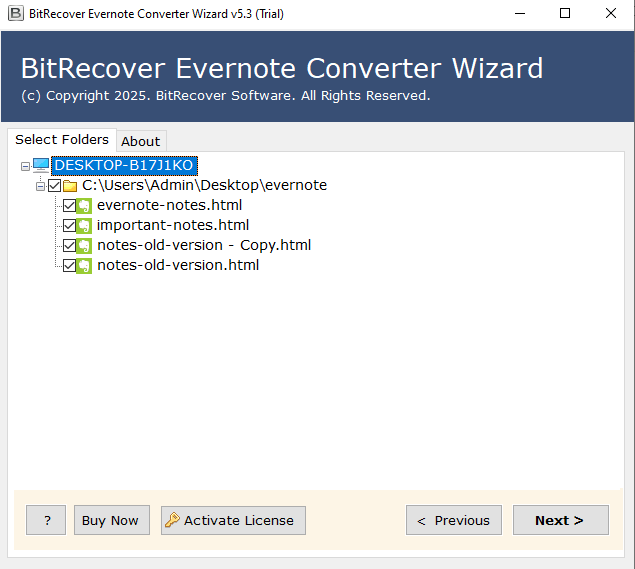
Task: Select the Select Folders tab
Action: click(62, 140)
